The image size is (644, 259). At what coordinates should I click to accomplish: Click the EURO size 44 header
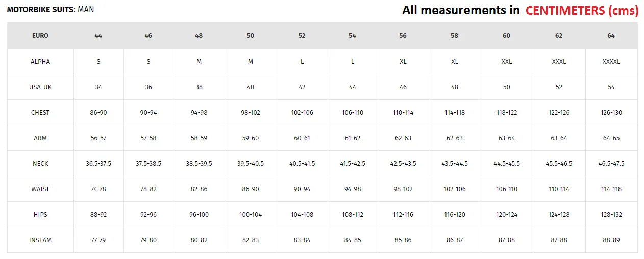[98, 36]
